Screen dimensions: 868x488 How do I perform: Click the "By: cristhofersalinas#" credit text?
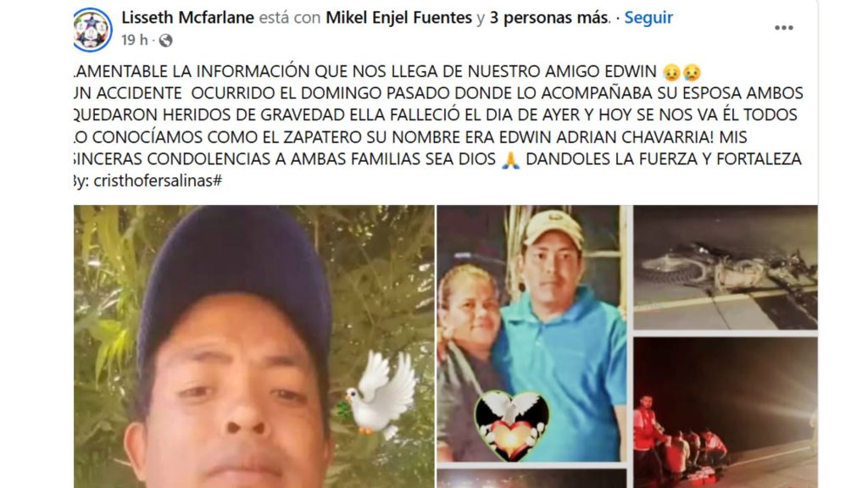[147, 181]
